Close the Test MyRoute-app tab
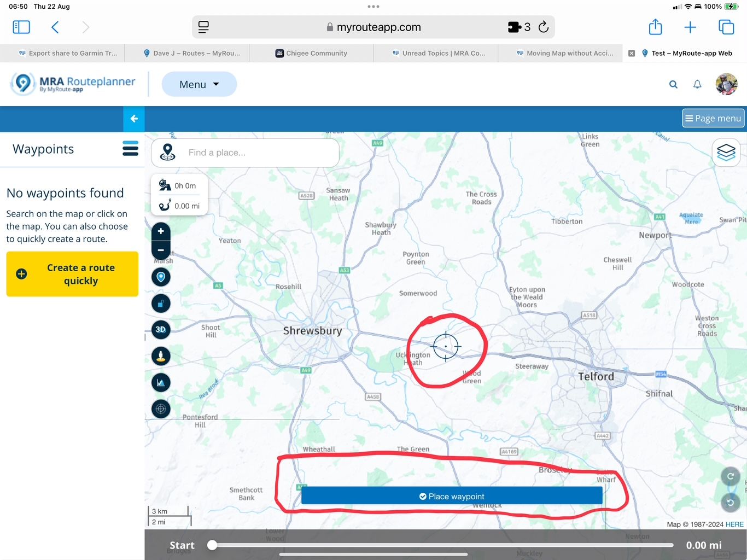The width and height of the screenshot is (747, 560). click(632, 53)
